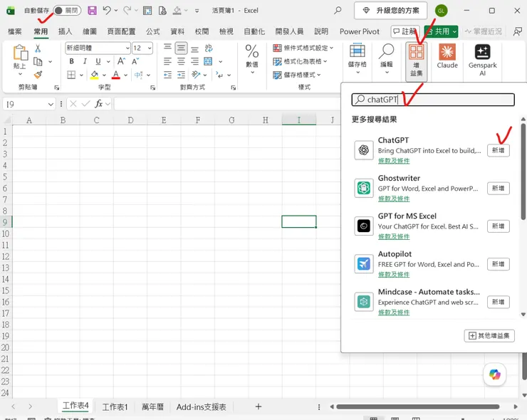Image resolution: width=527 pixels, height=420 pixels.
Task: Toggle Top Align vertical alignment
Action: coord(167,48)
